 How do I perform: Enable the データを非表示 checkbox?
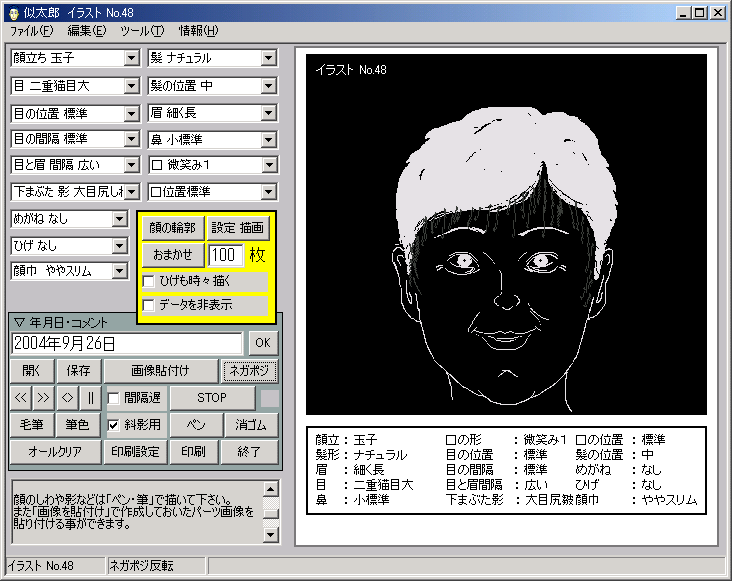pos(148,305)
